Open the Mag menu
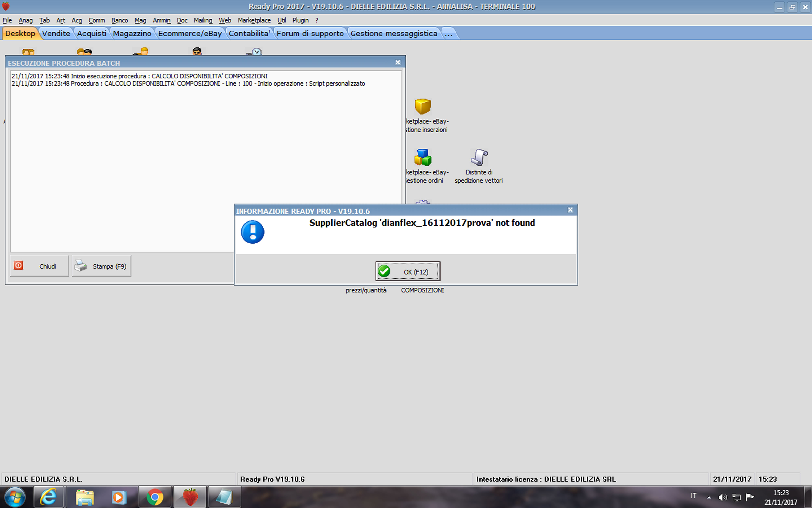This screenshot has width=812, height=508. click(x=140, y=20)
